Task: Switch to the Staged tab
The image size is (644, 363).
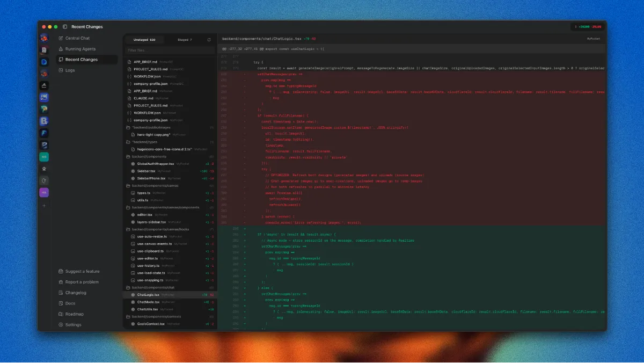Action: tap(184, 40)
